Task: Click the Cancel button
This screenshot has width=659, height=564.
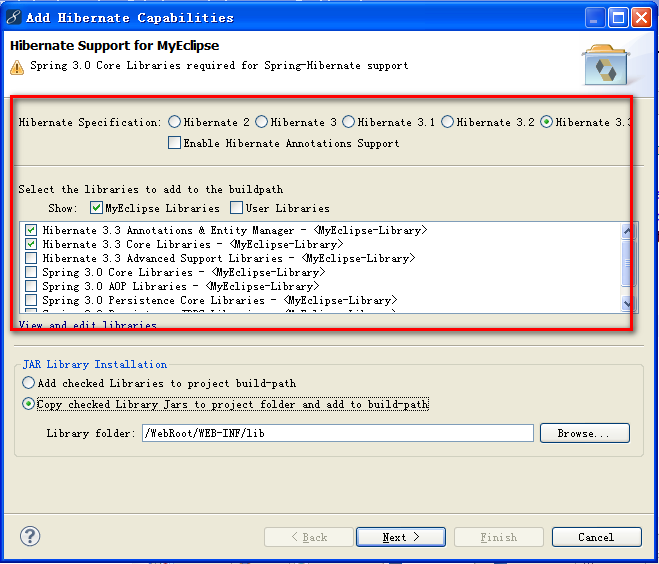Action: [597, 537]
